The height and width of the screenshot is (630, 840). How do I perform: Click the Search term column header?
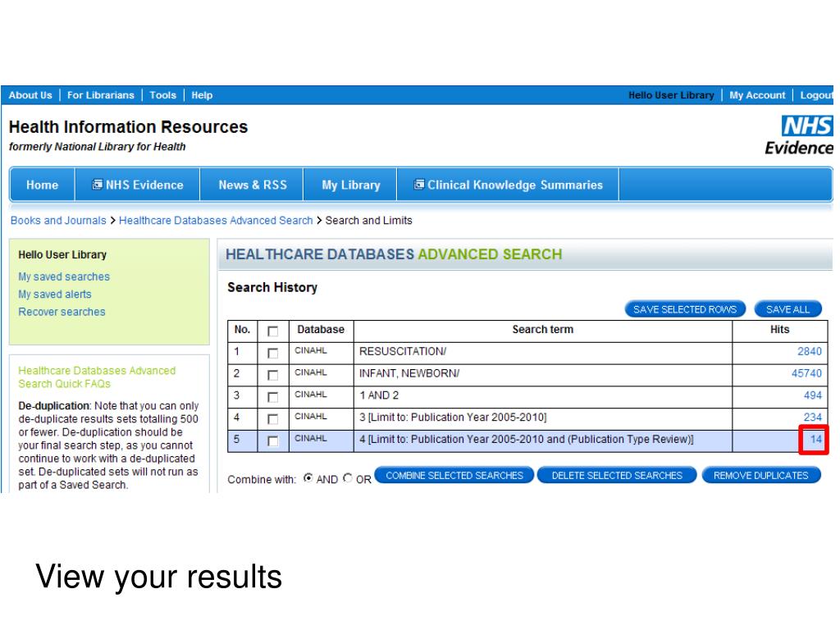click(x=543, y=330)
